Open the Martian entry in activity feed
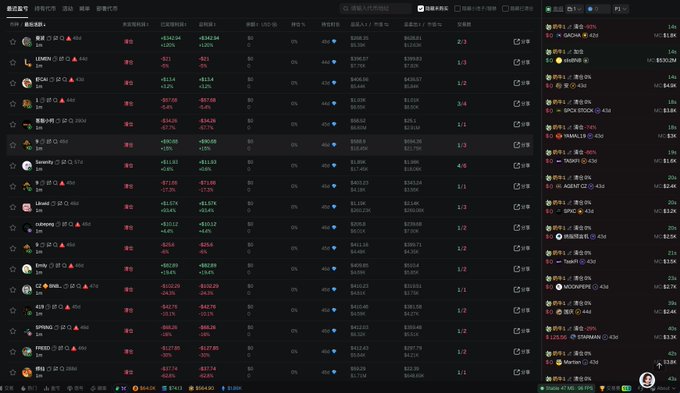The height and width of the screenshot is (393, 680). point(611,358)
